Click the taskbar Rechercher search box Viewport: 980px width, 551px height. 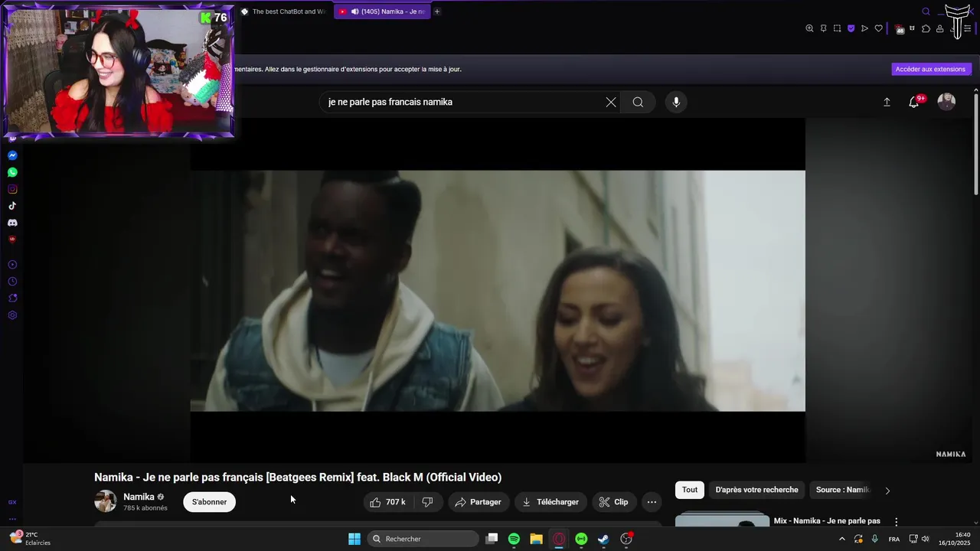pos(423,539)
